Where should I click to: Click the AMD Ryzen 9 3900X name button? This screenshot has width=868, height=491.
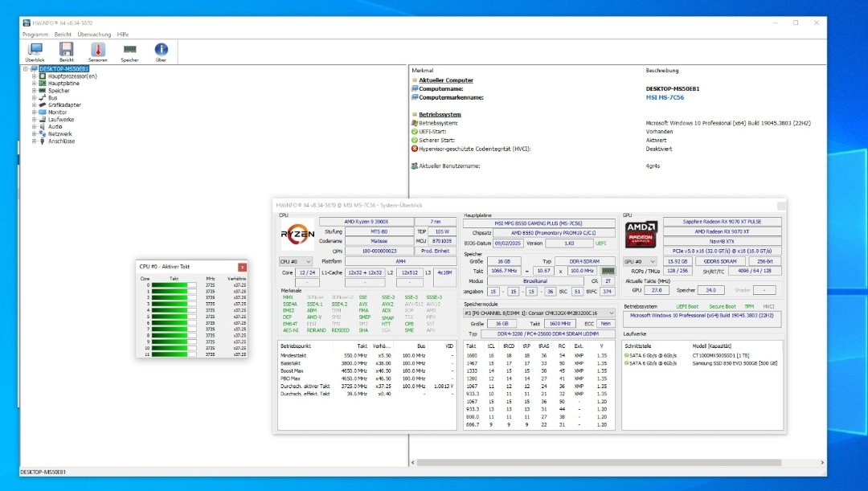(366, 222)
